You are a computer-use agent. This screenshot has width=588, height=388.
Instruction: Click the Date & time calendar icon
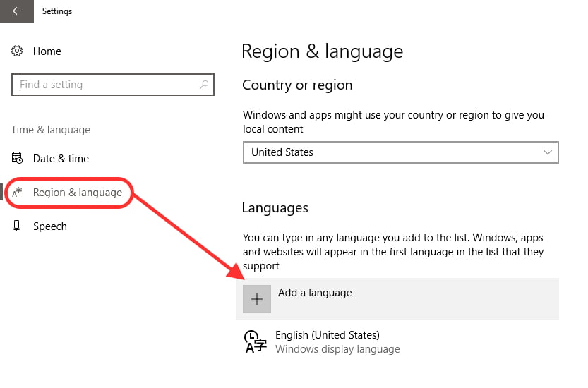pyautogui.click(x=17, y=158)
